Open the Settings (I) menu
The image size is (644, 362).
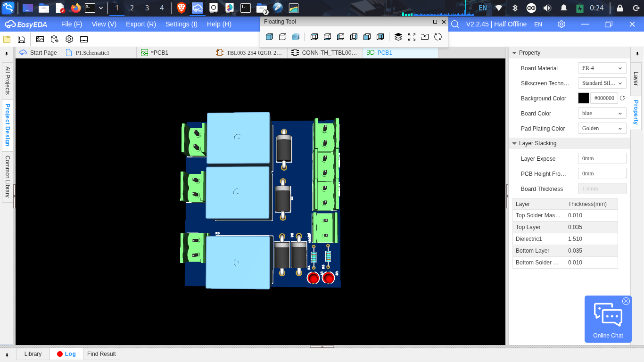pyautogui.click(x=182, y=24)
